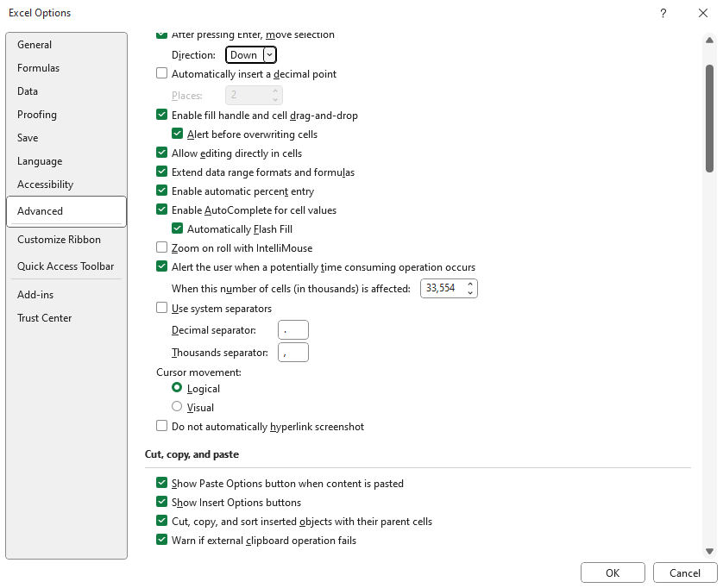Toggle Extend data range formats and formulas
Screen dimensions: 723x588
point(161,172)
